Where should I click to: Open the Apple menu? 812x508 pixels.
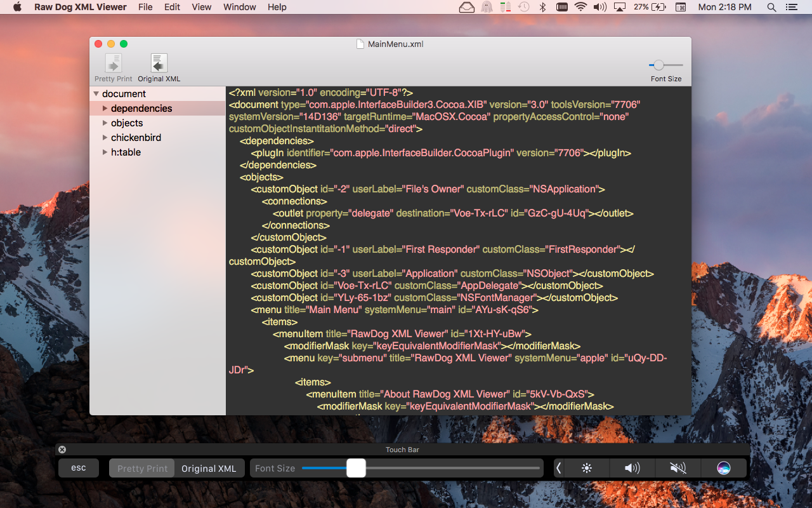coord(17,7)
